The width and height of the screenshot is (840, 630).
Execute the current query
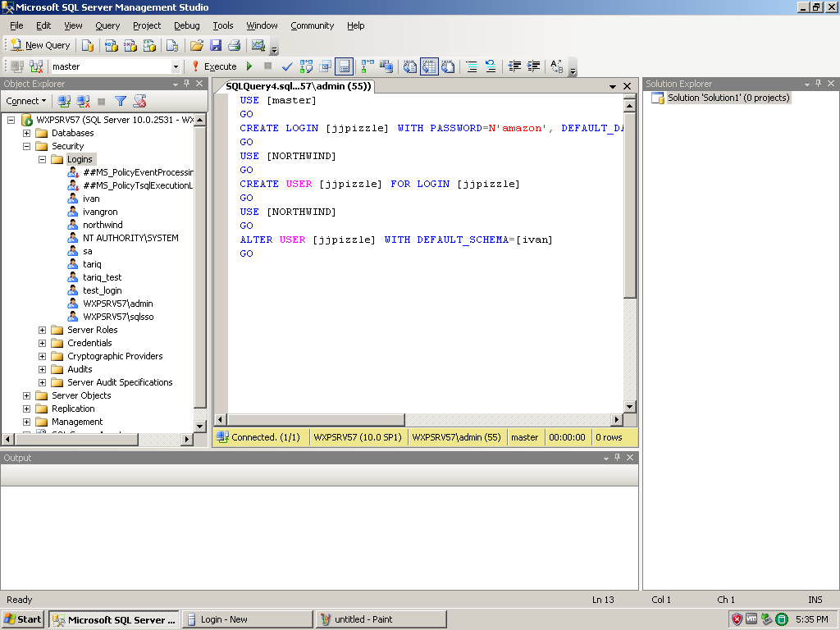[214, 66]
